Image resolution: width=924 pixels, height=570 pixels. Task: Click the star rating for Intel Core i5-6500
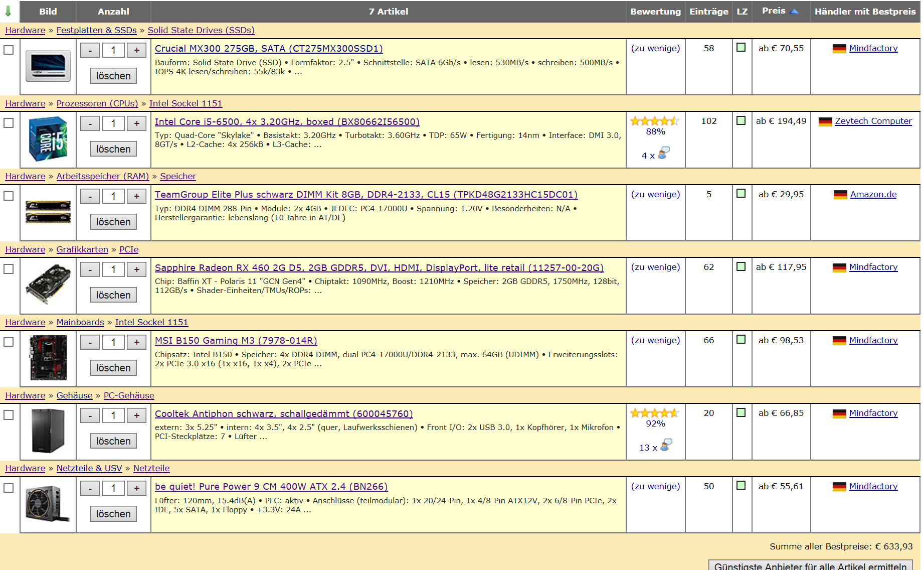[655, 121]
